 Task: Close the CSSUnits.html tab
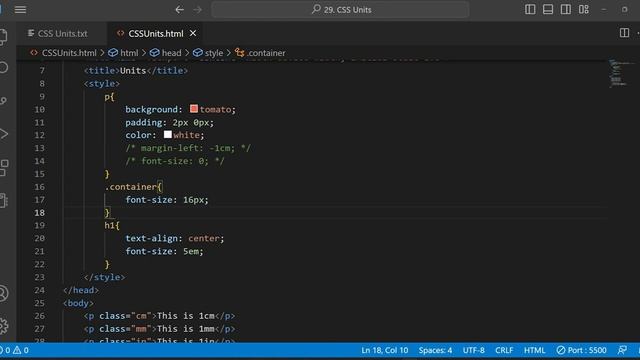coord(193,33)
